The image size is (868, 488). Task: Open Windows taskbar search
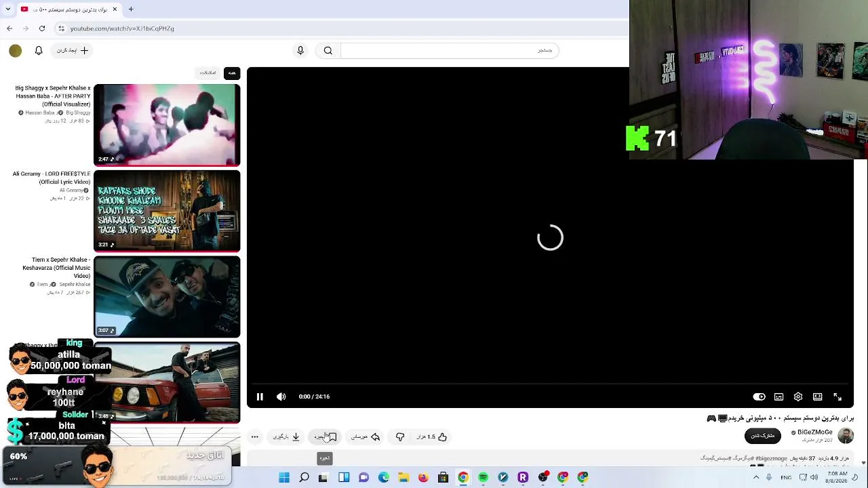point(304,478)
